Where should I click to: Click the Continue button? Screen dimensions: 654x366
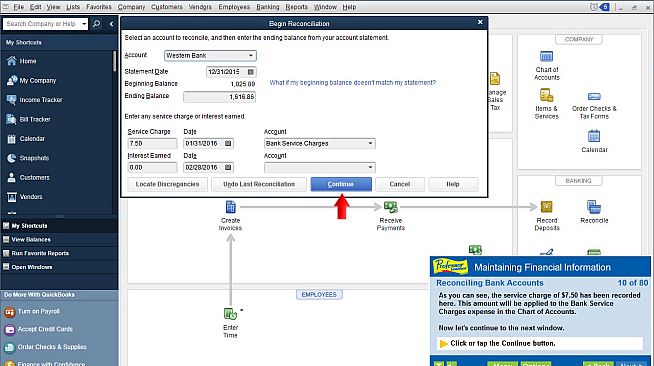[341, 184]
